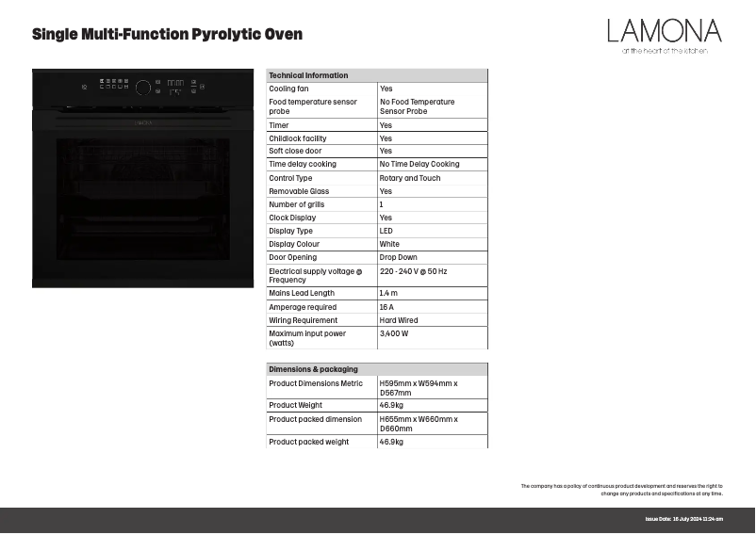
Task: Click the Childlock facility row label
Action: click(297, 138)
